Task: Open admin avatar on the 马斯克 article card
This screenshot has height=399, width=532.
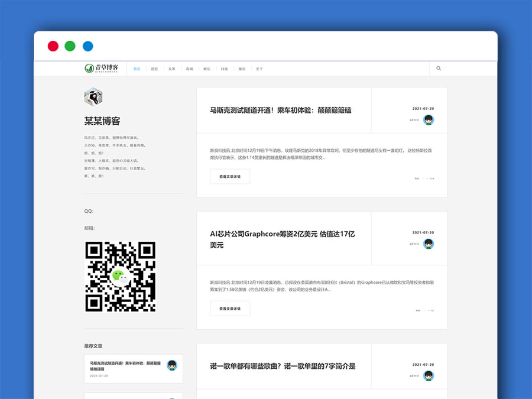Action: point(429,119)
